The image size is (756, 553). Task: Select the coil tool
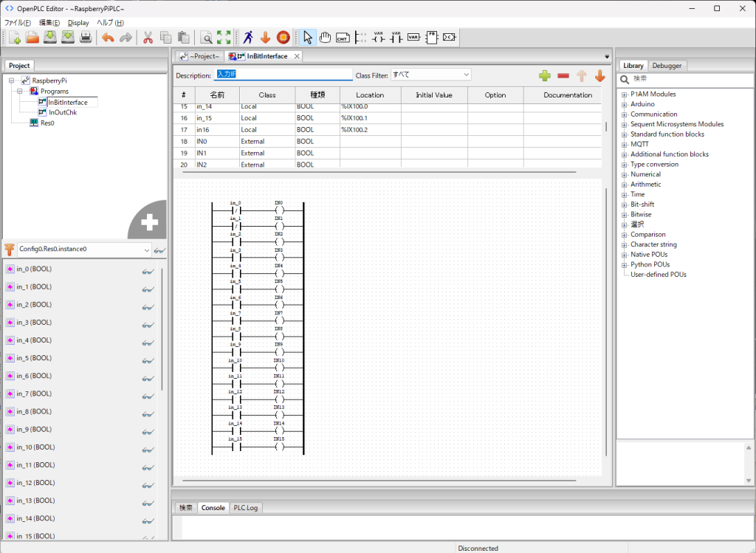click(x=379, y=38)
